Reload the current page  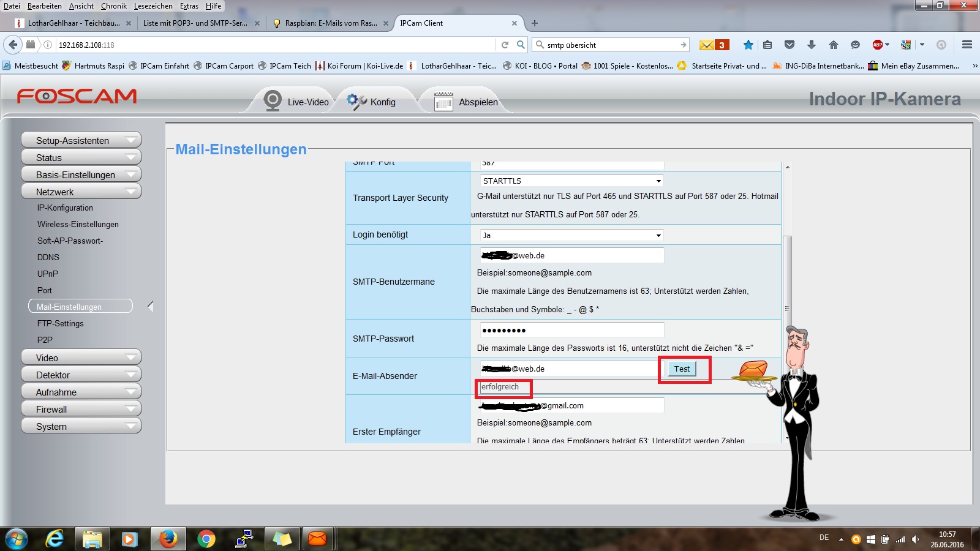click(505, 45)
